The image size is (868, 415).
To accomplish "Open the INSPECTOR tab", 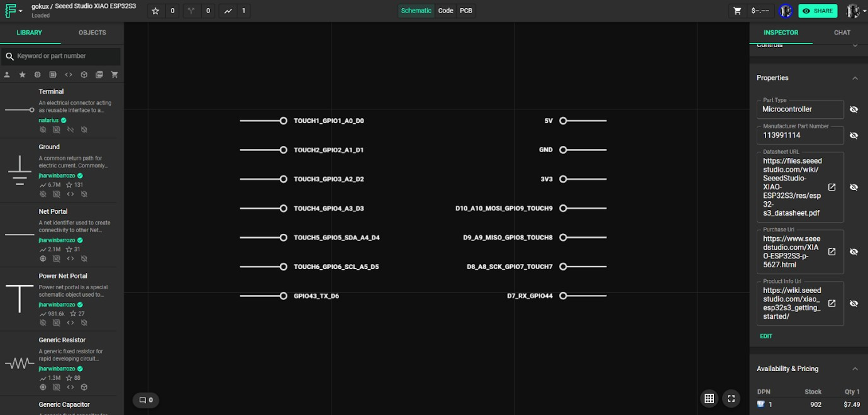I will click(x=781, y=33).
